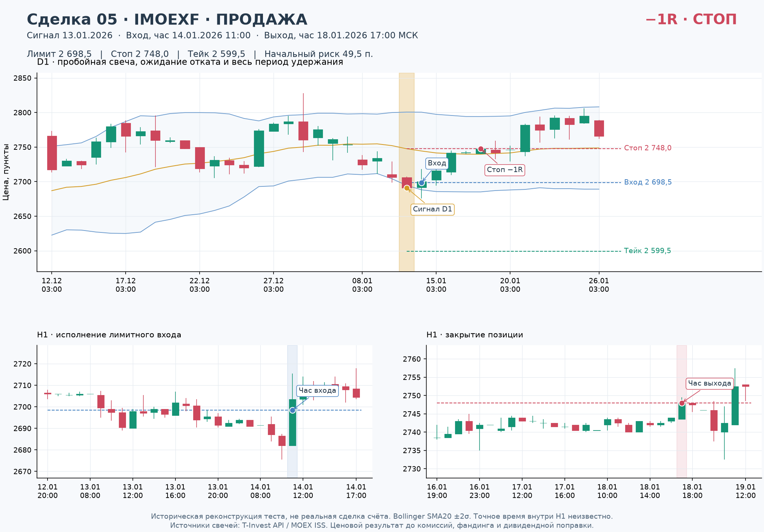Click the 'Начальный риск 49,5 п.' text
The height and width of the screenshot is (532, 764).
click(319, 54)
